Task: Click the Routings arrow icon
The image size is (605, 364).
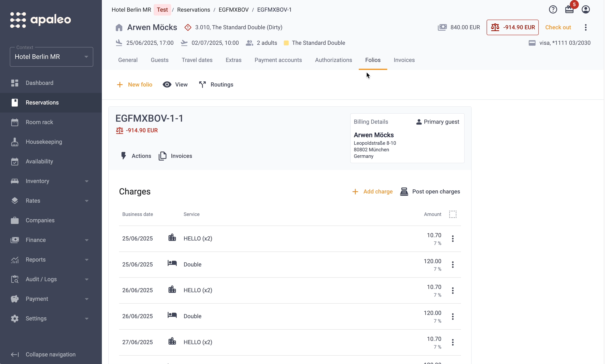Action: point(202,85)
